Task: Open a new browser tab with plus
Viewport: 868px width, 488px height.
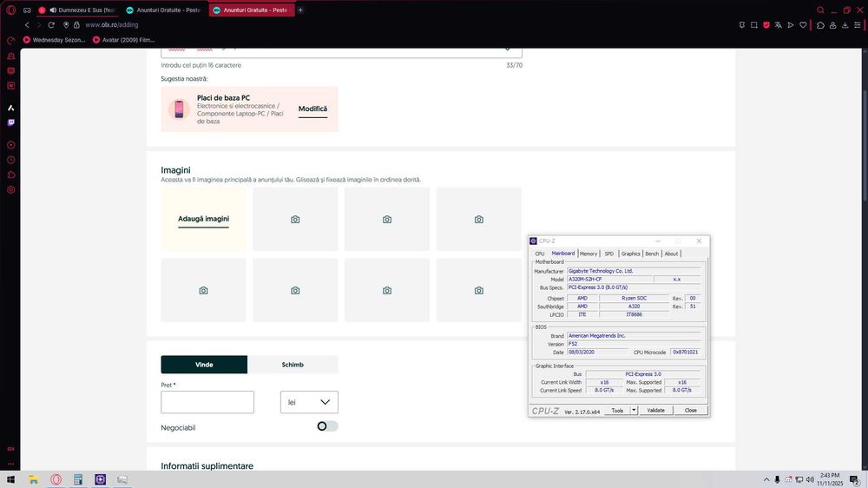Action: point(300,10)
